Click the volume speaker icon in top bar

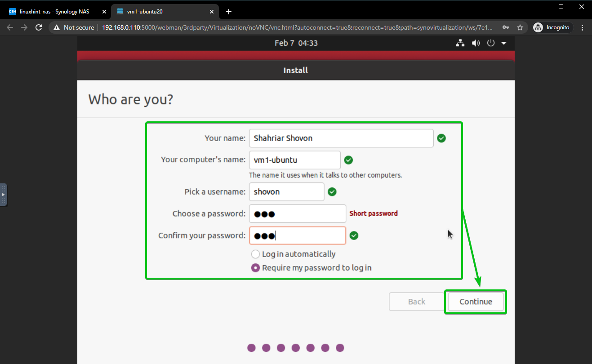pyautogui.click(x=475, y=43)
